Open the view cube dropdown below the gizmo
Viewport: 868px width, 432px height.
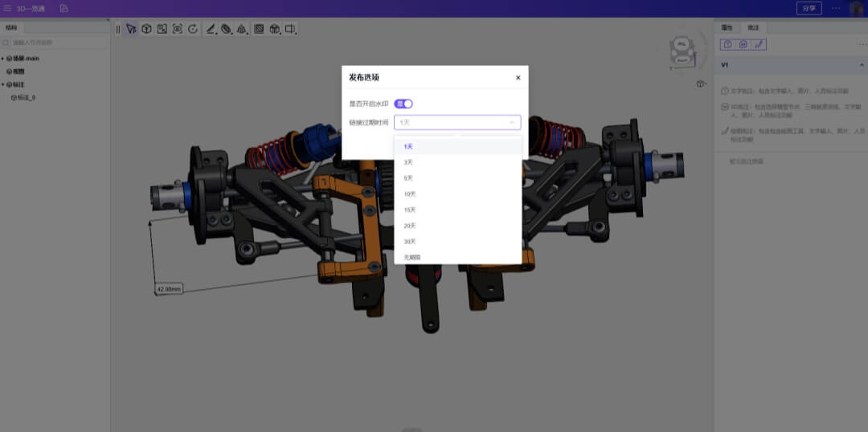[x=702, y=84]
